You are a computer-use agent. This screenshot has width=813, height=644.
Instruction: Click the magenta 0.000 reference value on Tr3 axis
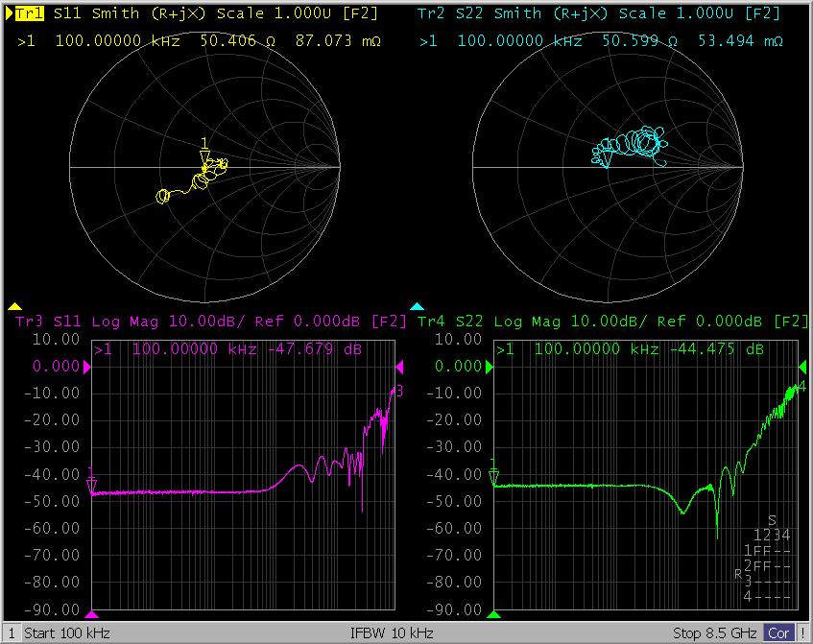tap(56, 367)
